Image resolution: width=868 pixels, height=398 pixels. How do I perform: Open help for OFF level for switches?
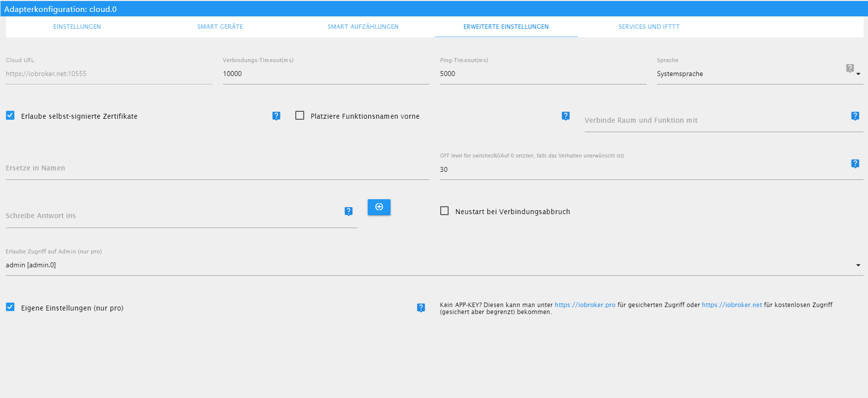855,163
